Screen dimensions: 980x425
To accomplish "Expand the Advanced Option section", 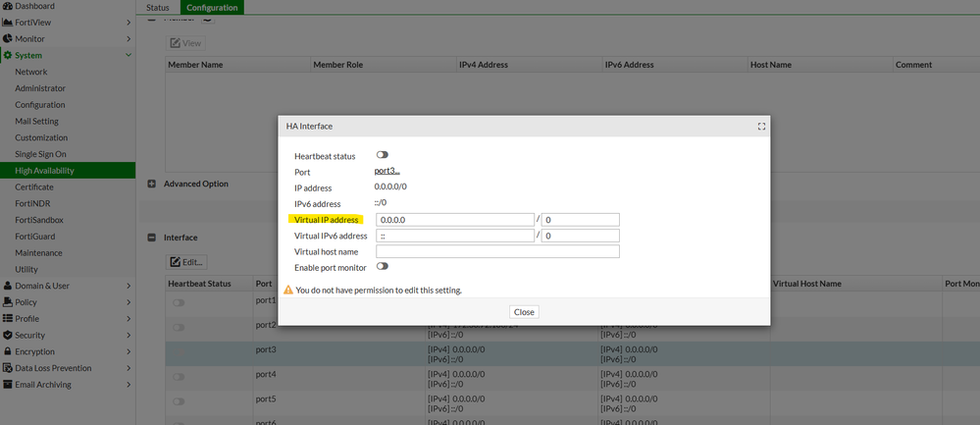I will (x=151, y=184).
